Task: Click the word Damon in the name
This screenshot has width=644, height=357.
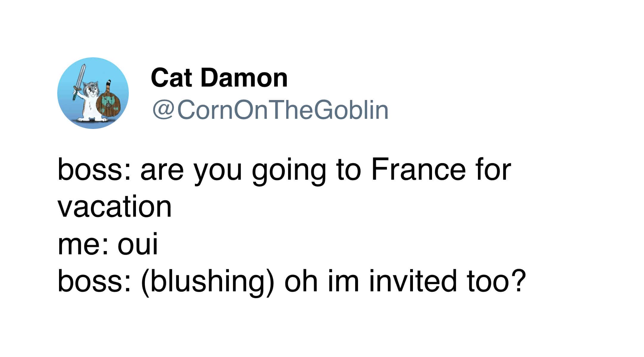Action: tap(244, 78)
